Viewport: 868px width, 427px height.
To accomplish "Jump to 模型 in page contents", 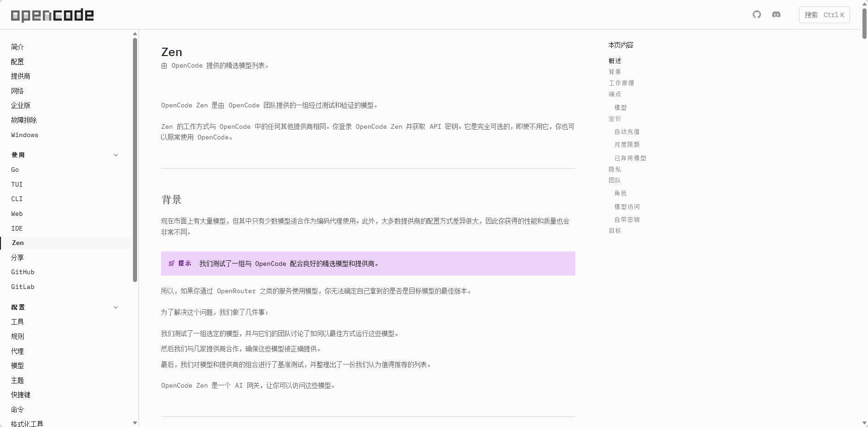I will click(x=621, y=107).
